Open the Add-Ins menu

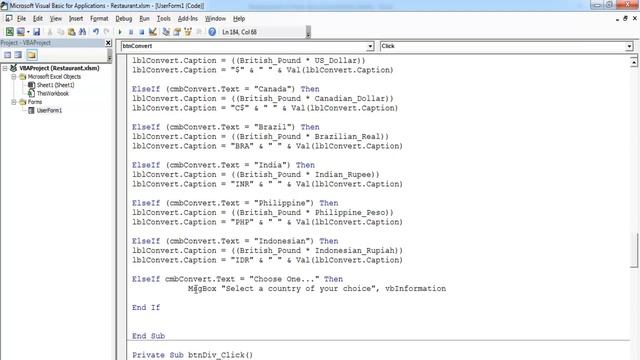pyautogui.click(x=188, y=19)
